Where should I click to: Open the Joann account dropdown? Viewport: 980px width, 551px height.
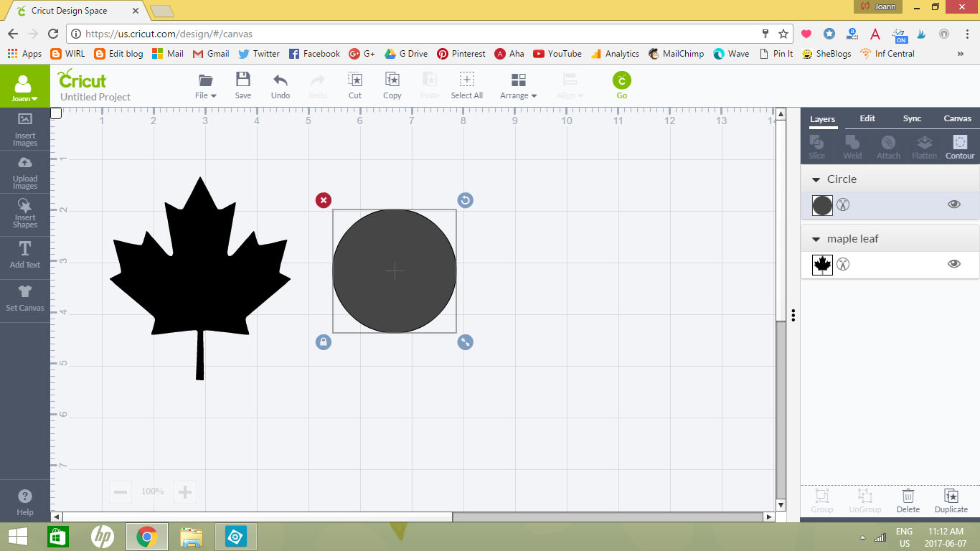click(x=24, y=87)
